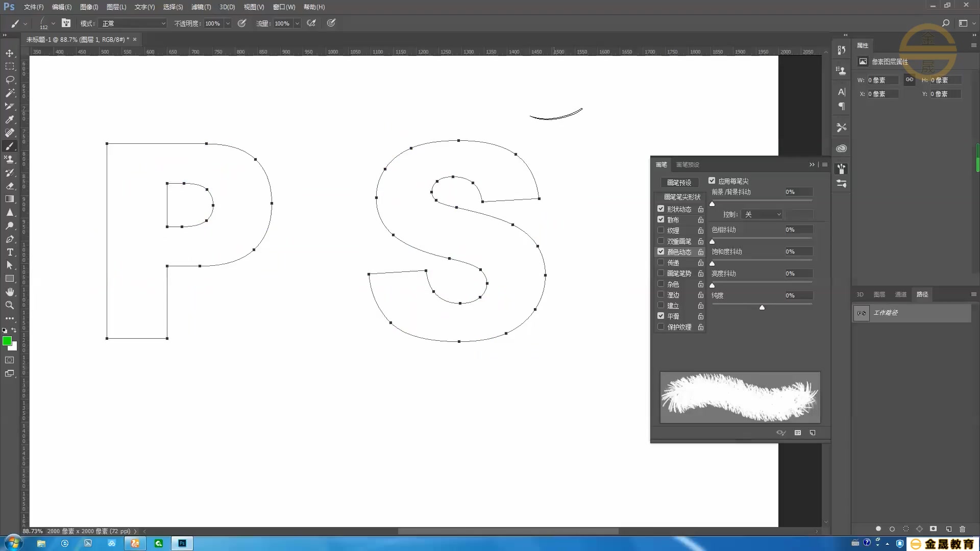Viewport: 980px width, 551px height.
Task: Enable 双重画笔 checkbox
Action: 661,241
